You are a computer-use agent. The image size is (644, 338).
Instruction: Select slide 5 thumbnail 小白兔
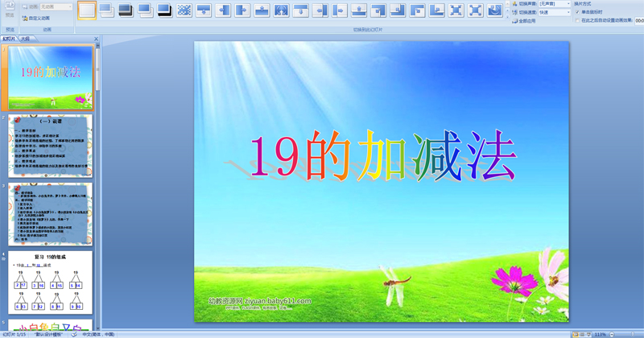[x=51, y=325]
